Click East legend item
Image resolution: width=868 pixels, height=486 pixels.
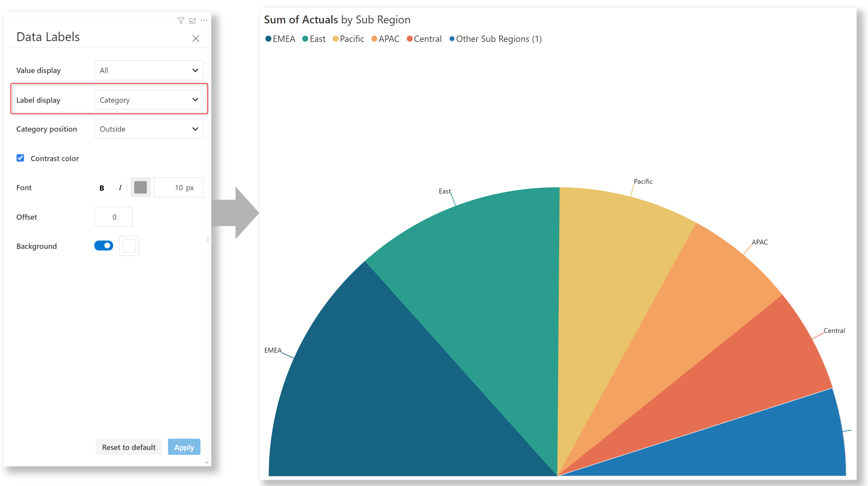tap(314, 39)
